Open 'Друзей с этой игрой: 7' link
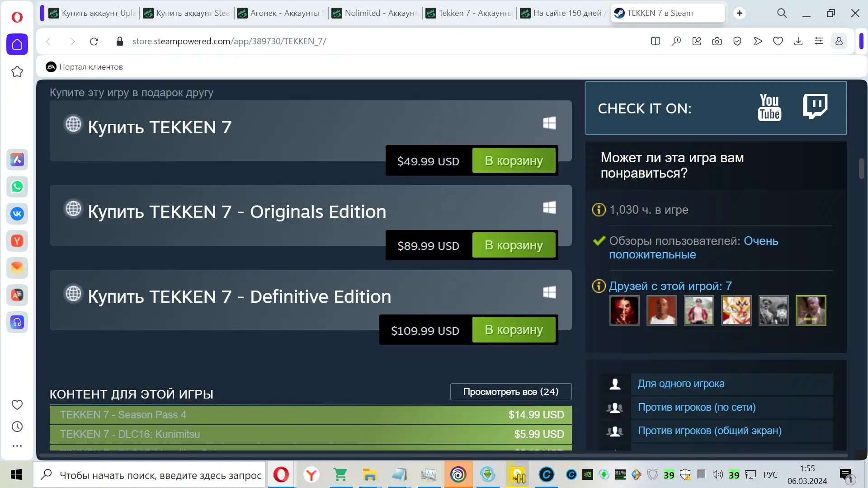 pos(670,286)
